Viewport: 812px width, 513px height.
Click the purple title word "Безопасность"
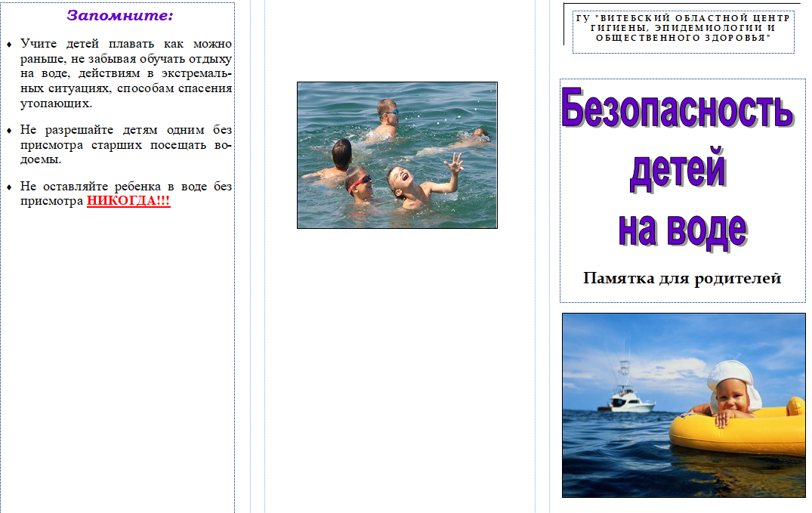[678, 108]
